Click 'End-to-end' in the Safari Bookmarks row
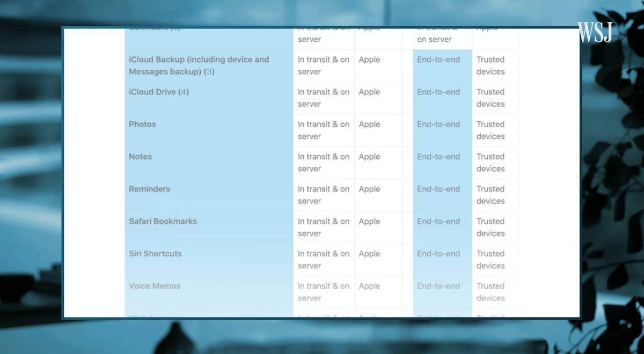Image resolution: width=644 pixels, height=354 pixels. (x=438, y=221)
